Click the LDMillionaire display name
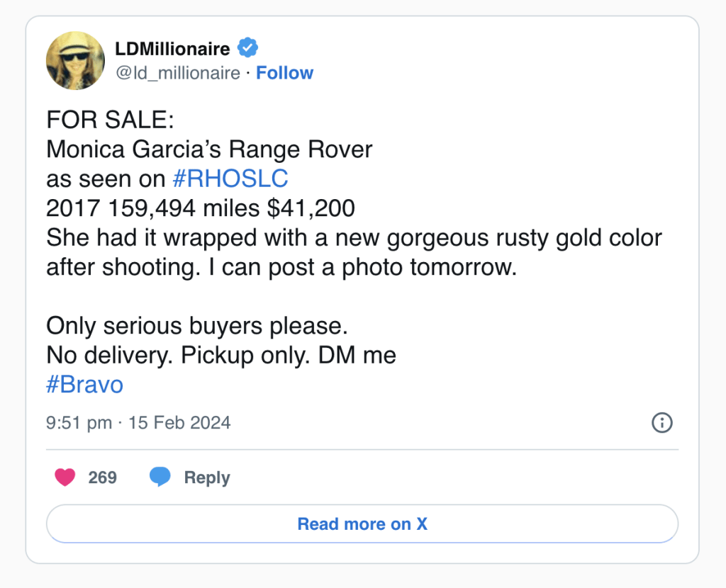The height and width of the screenshot is (588, 726). pyautogui.click(x=172, y=49)
